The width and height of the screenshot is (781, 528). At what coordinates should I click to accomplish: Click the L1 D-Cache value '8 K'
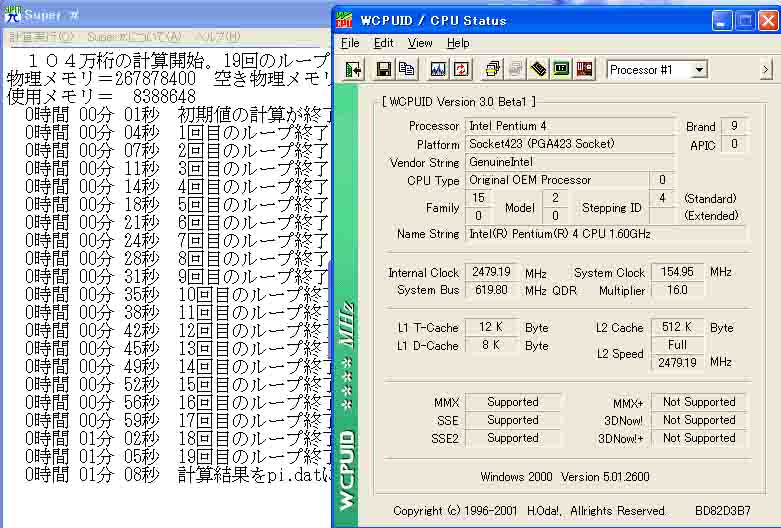tap(492, 345)
